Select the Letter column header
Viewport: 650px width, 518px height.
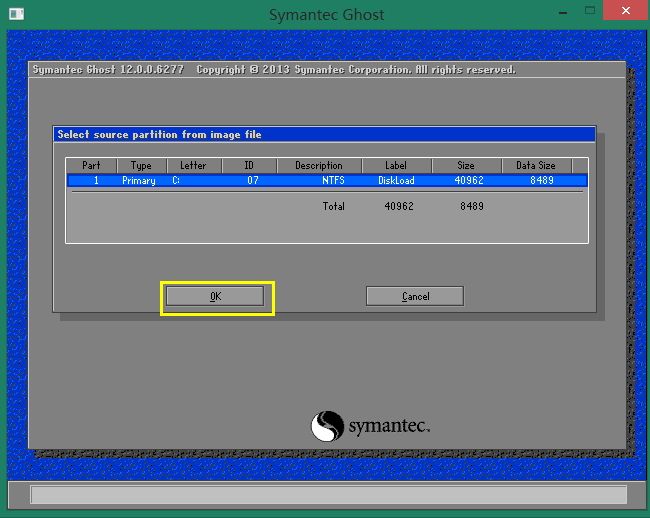click(194, 165)
